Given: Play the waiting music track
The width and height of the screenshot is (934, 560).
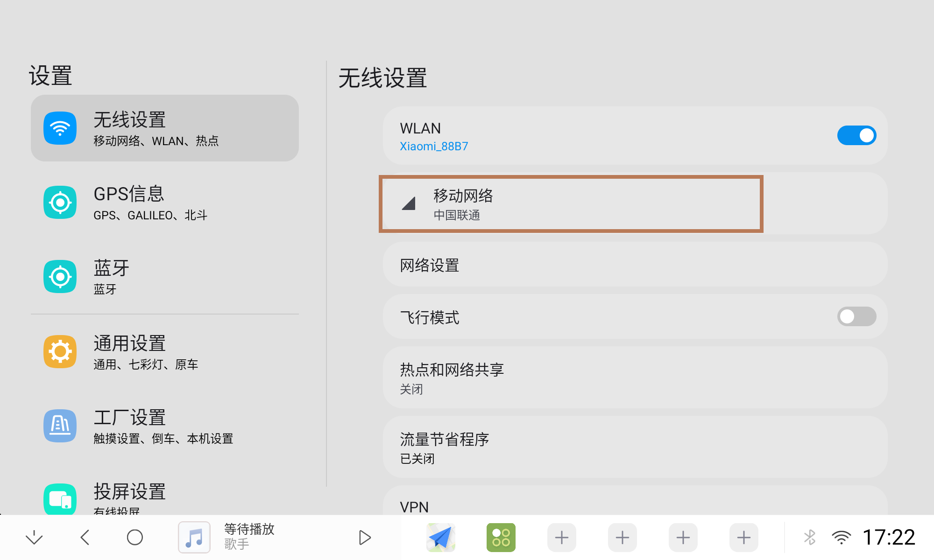Looking at the screenshot, I should click(x=365, y=537).
